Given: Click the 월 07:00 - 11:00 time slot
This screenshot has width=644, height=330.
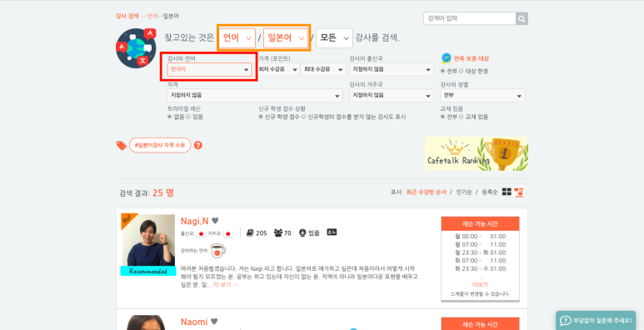Looking at the screenshot, I should click(480, 244).
